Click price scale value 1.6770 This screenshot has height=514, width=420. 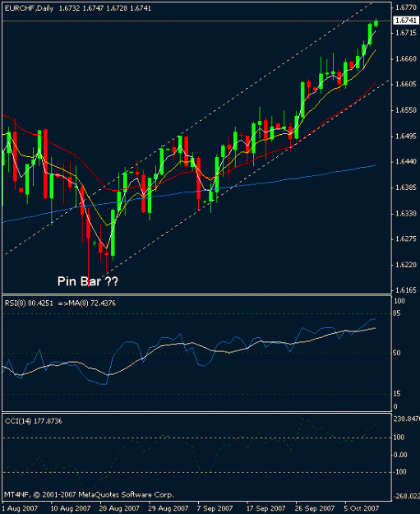(x=406, y=7)
